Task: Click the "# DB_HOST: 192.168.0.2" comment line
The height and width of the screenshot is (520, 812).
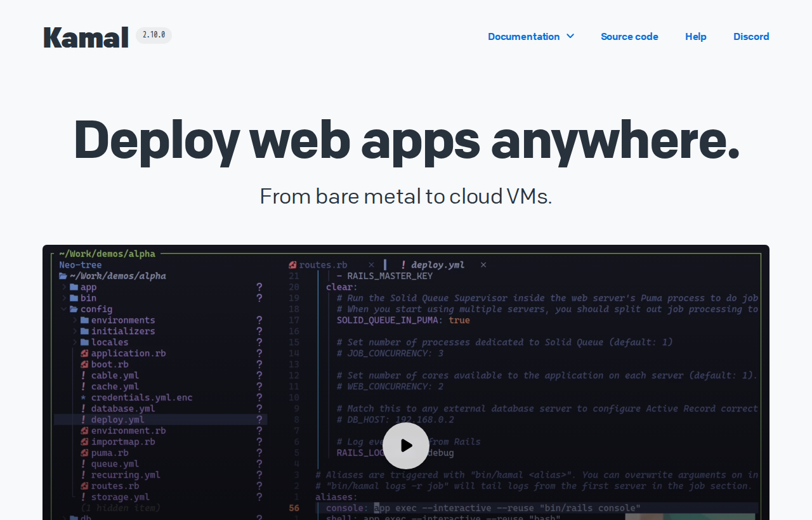Action: [395, 420]
